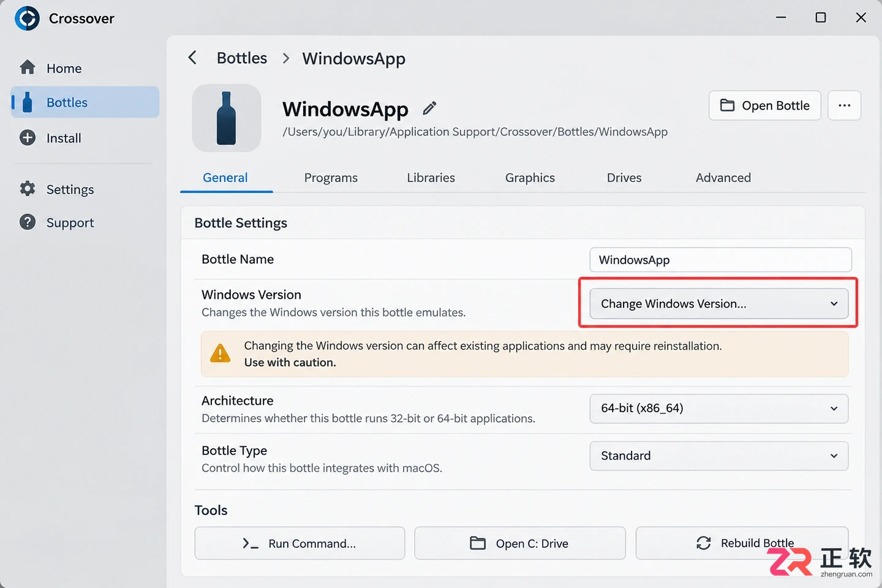Click the Open Bottle button
The width and height of the screenshot is (882, 588).
pos(765,105)
